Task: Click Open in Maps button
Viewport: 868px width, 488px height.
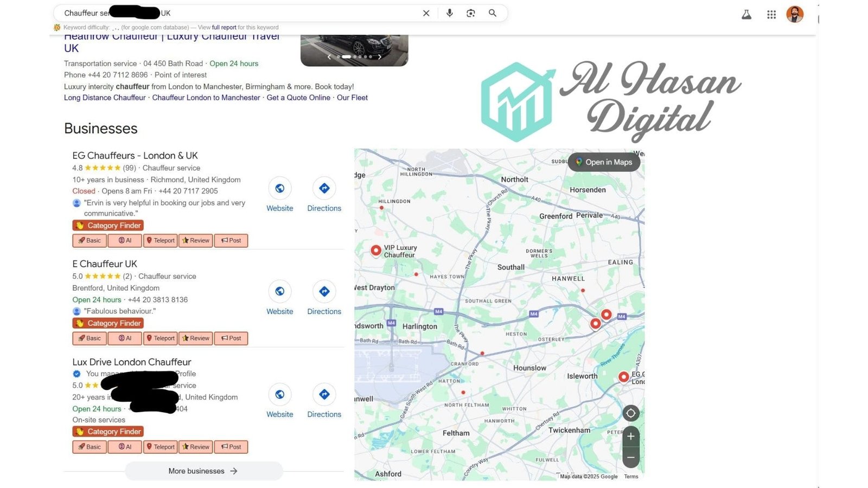Action: (x=603, y=162)
